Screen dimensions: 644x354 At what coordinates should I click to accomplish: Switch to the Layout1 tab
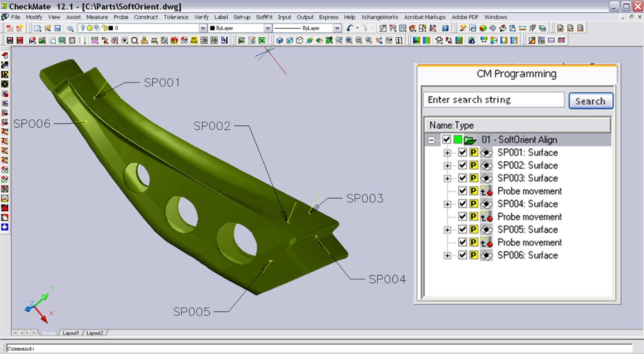[71, 333]
